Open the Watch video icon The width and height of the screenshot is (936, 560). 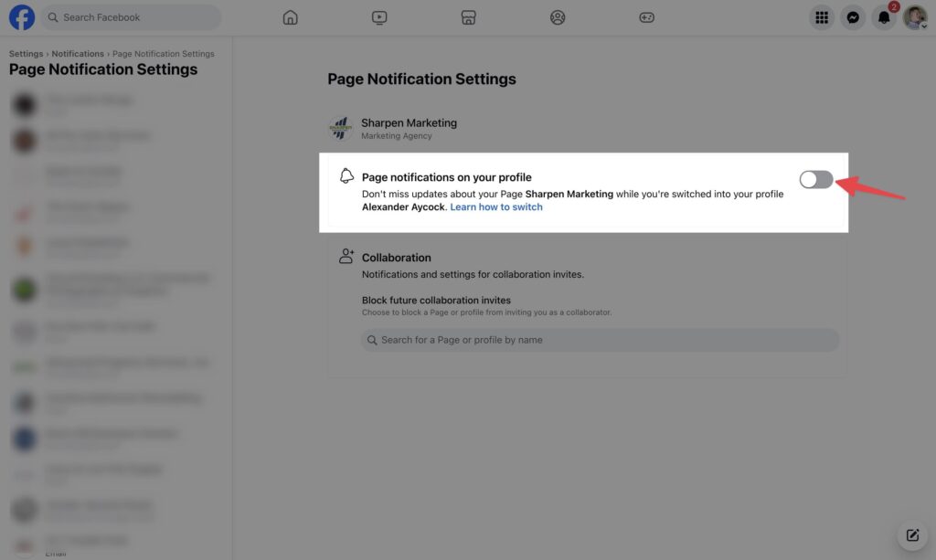(x=379, y=17)
